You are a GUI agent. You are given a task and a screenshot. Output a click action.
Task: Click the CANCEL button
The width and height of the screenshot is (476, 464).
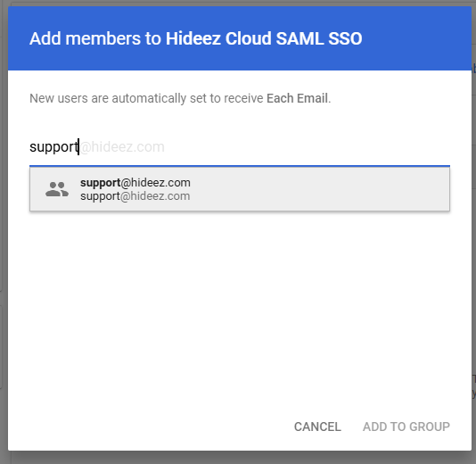[x=317, y=427]
